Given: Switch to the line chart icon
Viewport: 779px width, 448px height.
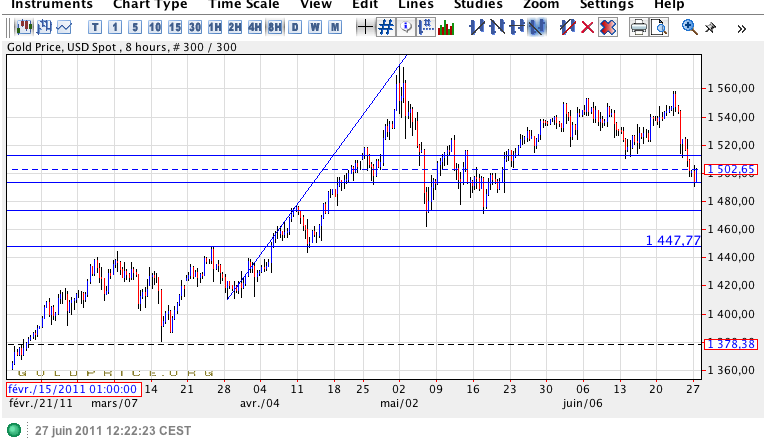Looking at the screenshot, I should click(x=64, y=27).
